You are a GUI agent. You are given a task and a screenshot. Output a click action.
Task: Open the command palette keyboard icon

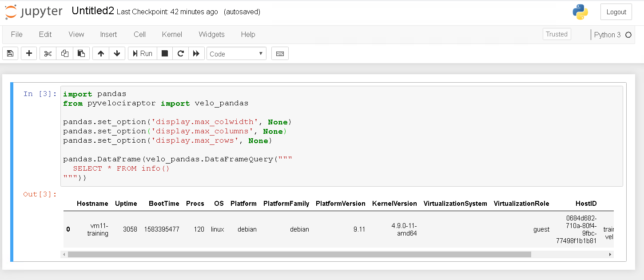pyautogui.click(x=280, y=53)
